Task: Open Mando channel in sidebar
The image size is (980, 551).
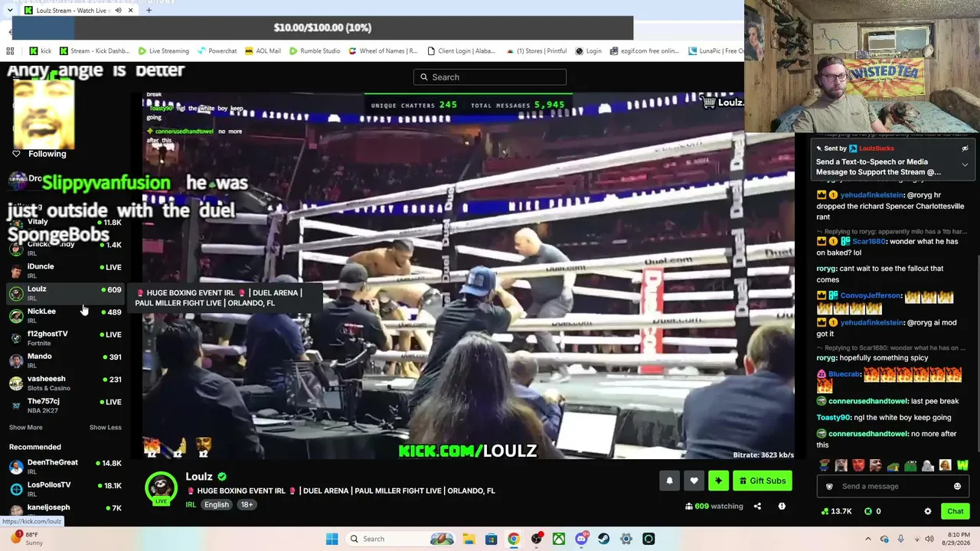Action: (65, 360)
